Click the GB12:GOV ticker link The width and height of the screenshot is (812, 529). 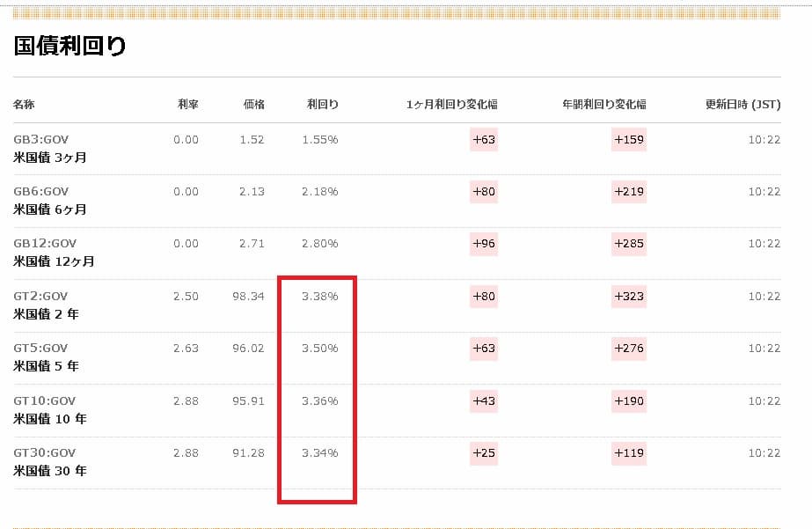click(x=44, y=244)
